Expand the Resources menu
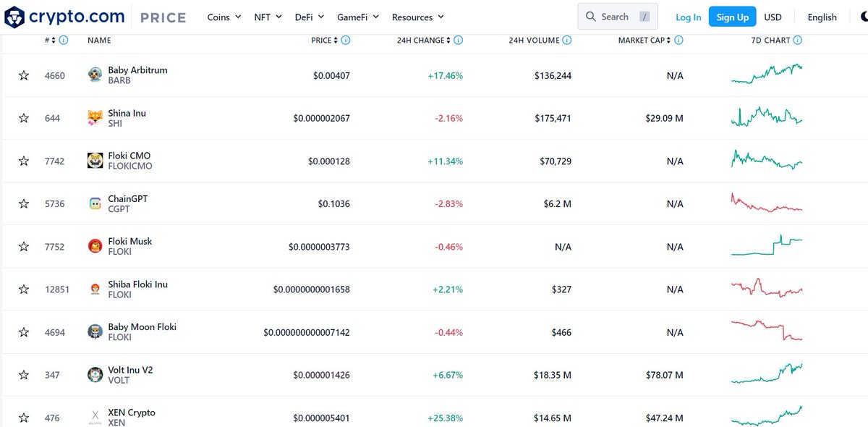 point(418,17)
